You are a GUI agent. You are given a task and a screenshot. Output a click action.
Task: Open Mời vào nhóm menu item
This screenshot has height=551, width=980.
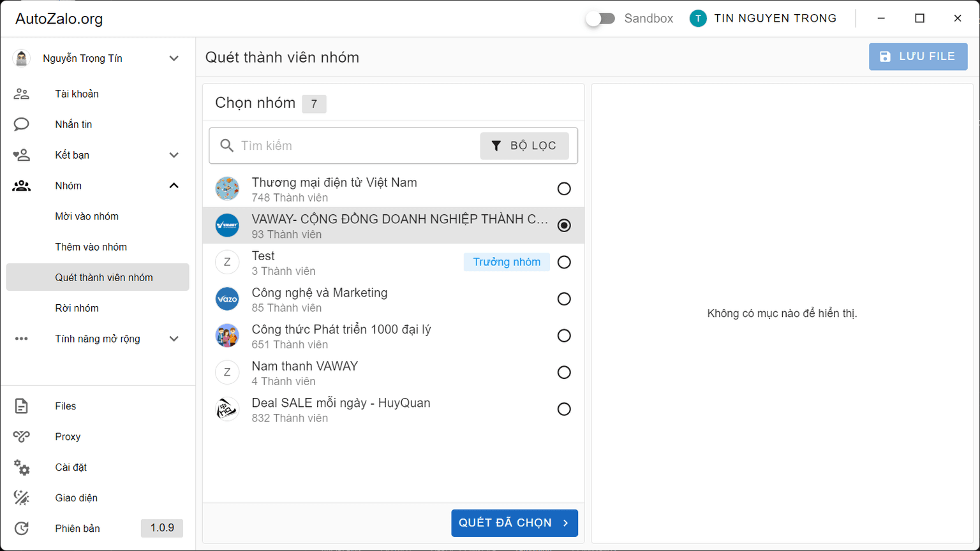[x=87, y=216]
